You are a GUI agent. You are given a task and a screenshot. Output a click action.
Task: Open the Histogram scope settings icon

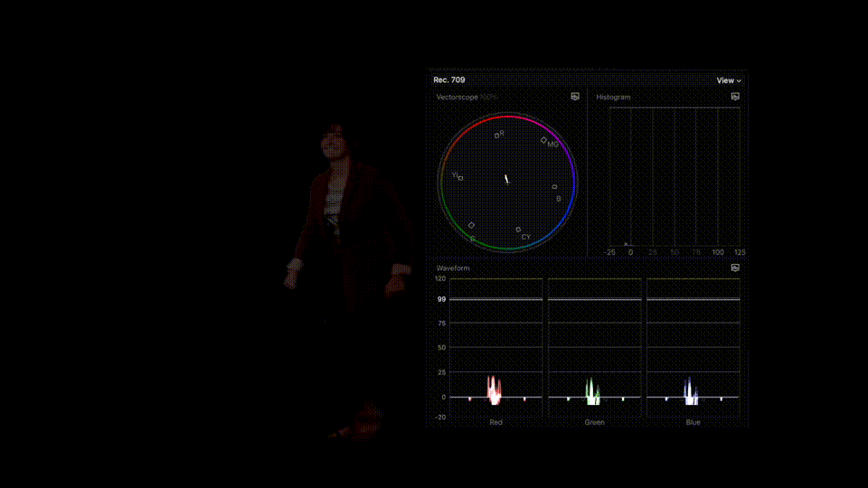tap(735, 96)
